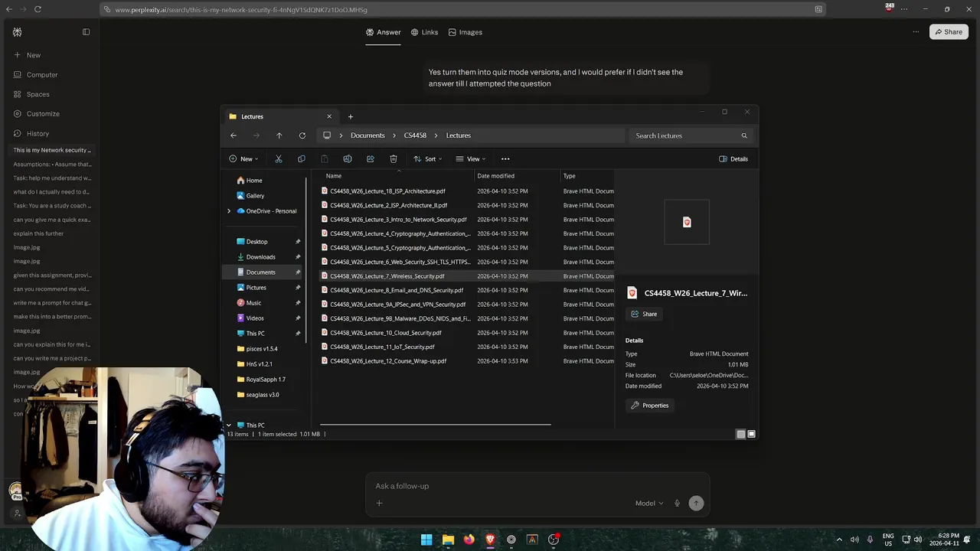
Task: Click the Share button on Perplexity thread
Action: [949, 32]
